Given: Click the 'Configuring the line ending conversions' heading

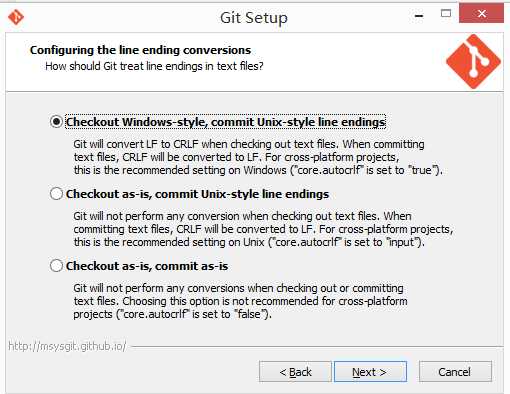Looking at the screenshot, I should click(140, 50).
